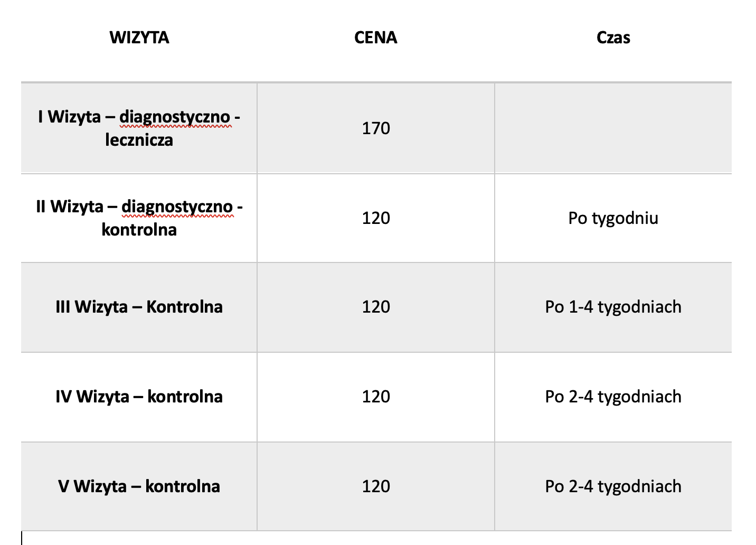Select the 120 price for III Wizyta
Viewport: 756px width, 545px height.
tap(376, 307)
